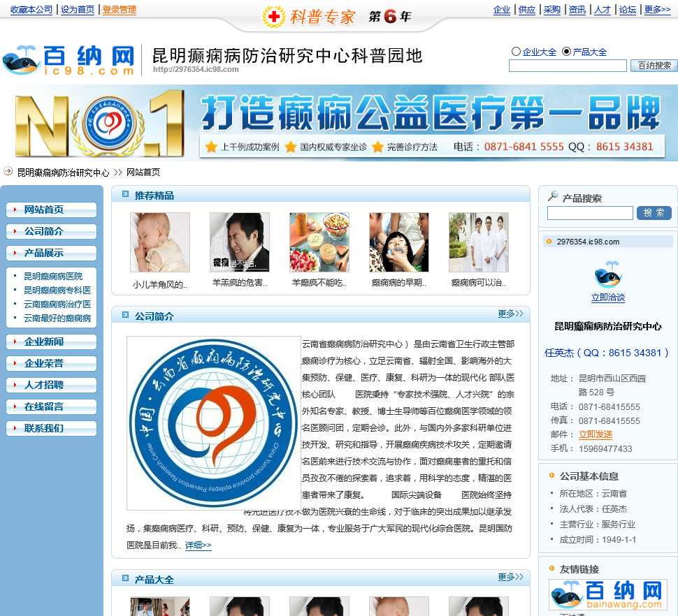Viewport: 678px width, 616px height.
Task: Click the seizure patient product thumbnail
Action: tap(398, 242)
